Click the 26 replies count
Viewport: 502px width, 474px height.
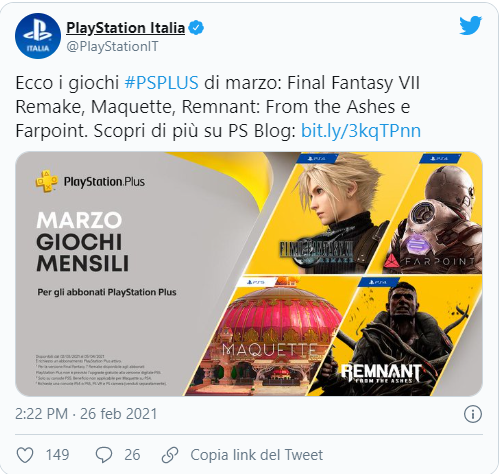[132, 455]
